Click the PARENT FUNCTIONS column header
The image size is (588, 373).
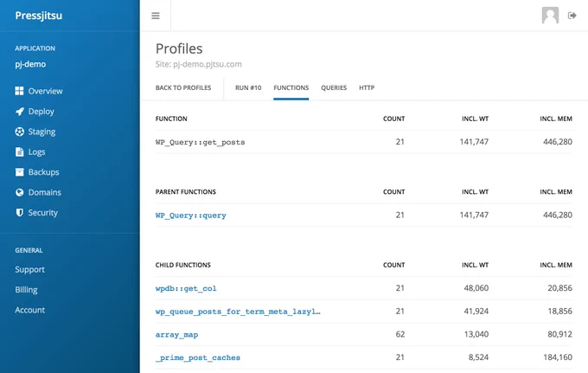[186, 192]
